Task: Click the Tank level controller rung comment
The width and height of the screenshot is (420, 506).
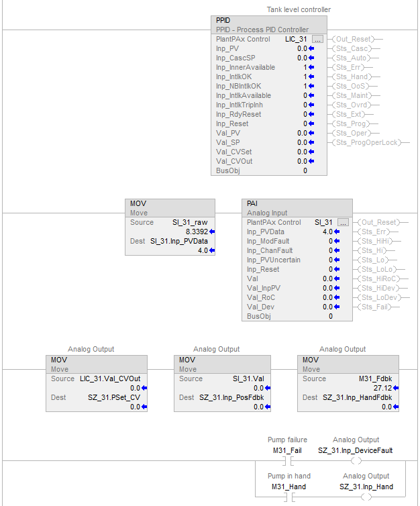Action: (299, 9)
